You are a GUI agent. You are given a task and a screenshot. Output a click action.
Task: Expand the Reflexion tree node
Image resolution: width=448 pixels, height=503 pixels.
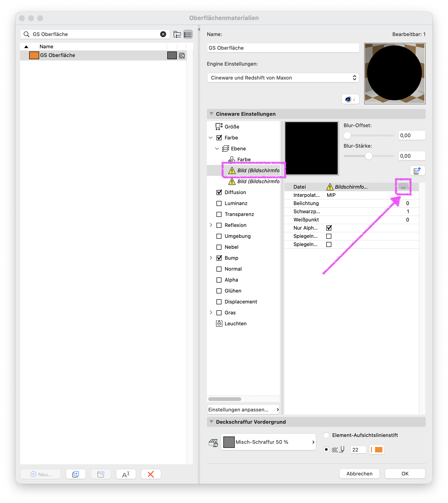click(x=211, y=225)
